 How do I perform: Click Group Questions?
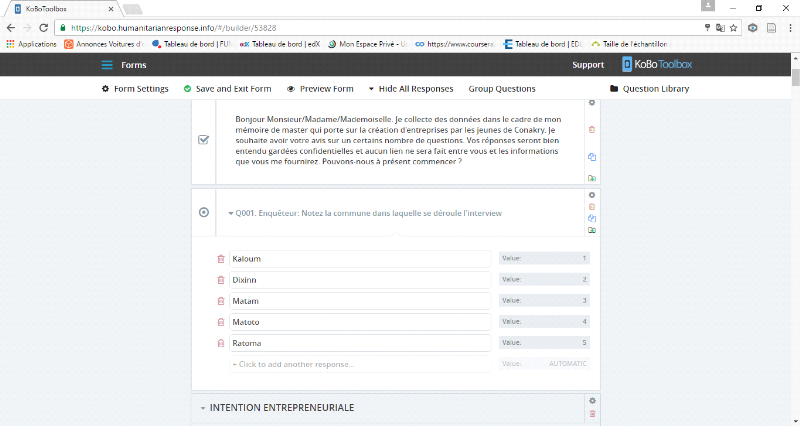(x=502, y=89)
